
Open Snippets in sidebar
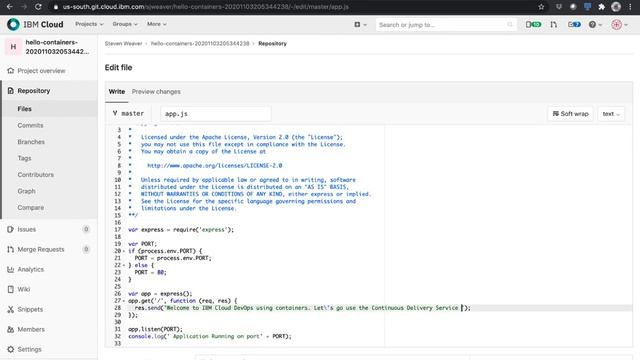30,309
